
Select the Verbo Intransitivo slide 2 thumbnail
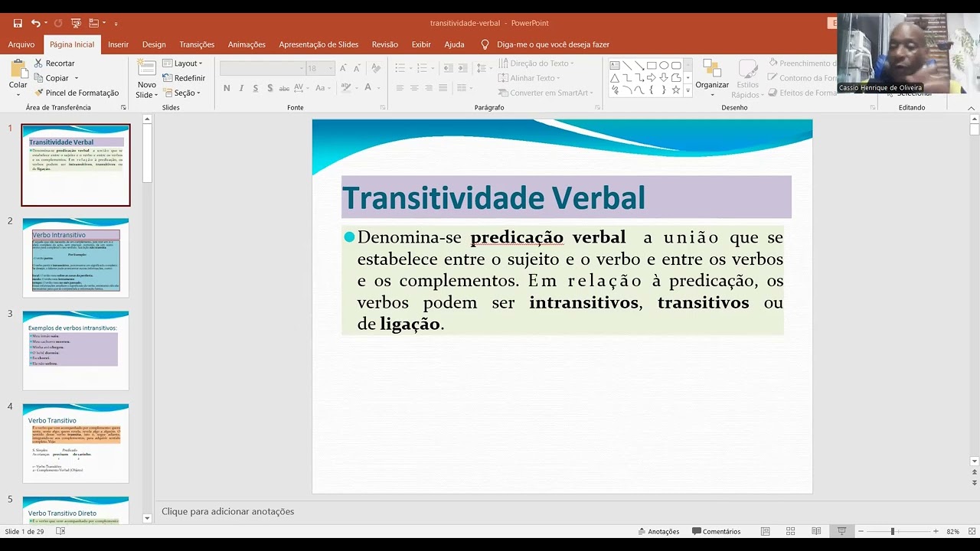(x=76, y=257)
